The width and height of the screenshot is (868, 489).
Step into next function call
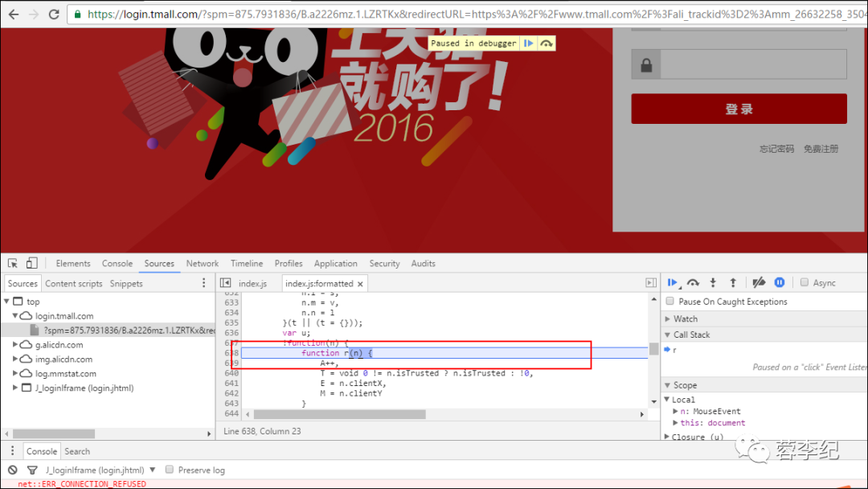tap(713, 282)
